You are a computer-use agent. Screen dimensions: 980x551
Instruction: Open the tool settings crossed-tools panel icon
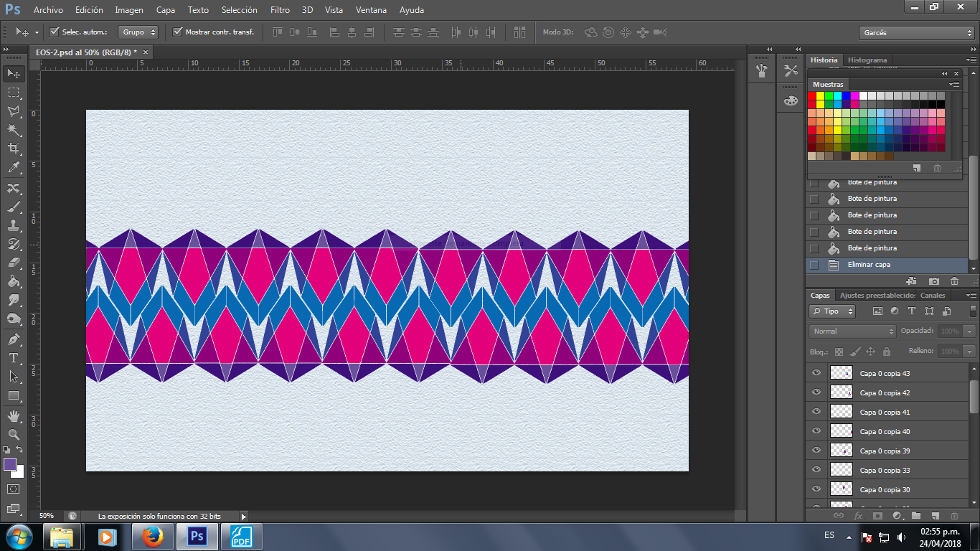(x=791, y=70)
